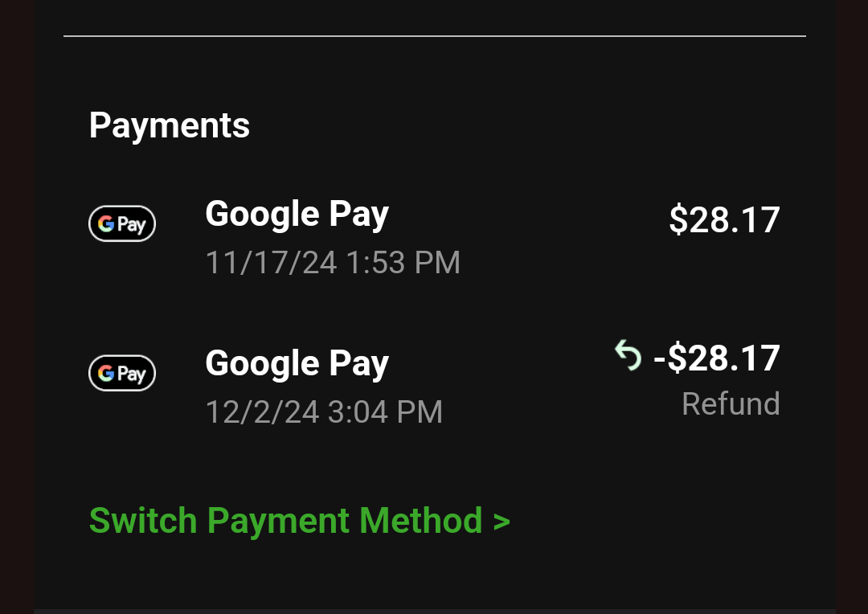The image size is (868, 614).
Task: Select the -$28.17 refund amount
Action: point(717,358)
